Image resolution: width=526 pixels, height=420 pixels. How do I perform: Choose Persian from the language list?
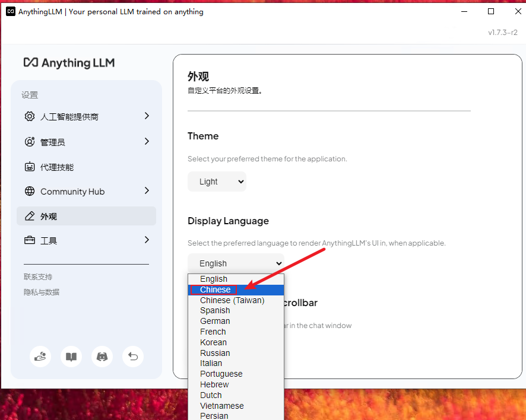pos(236,416)
